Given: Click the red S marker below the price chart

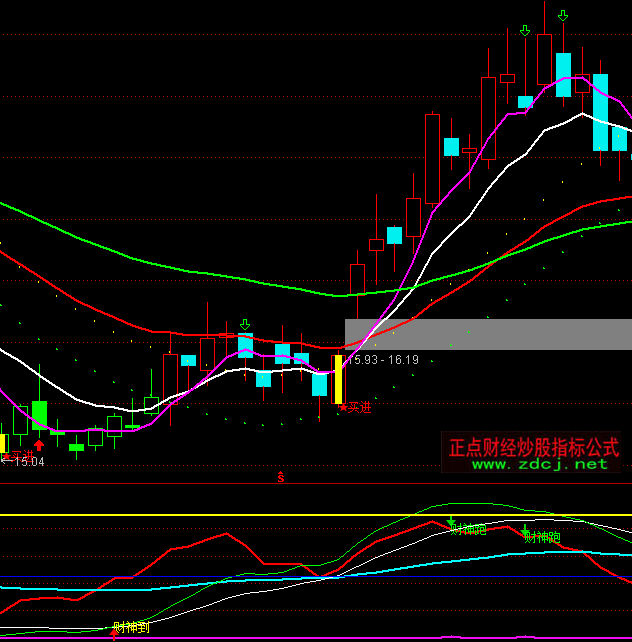Looking at the screenshot, I should (x=281, y=478).
